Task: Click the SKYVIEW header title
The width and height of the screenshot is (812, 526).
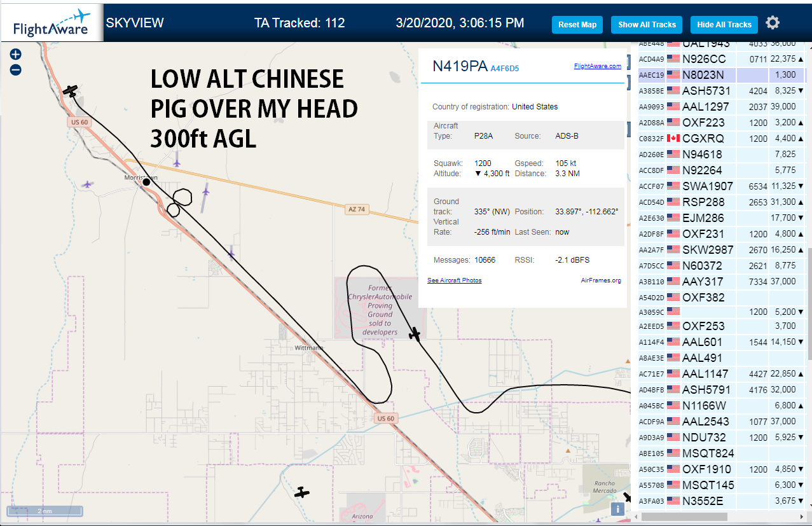Action: [135, 24]
